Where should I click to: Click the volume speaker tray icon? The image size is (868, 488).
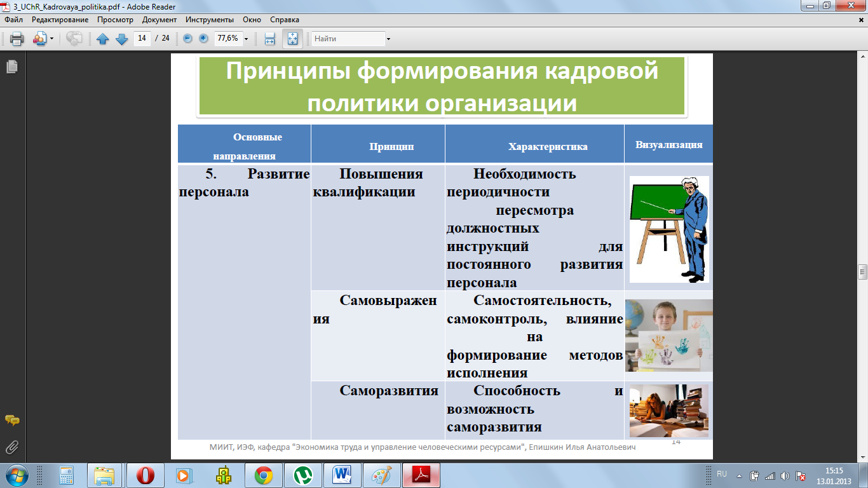pyautogui.click(x=785, y=475)
